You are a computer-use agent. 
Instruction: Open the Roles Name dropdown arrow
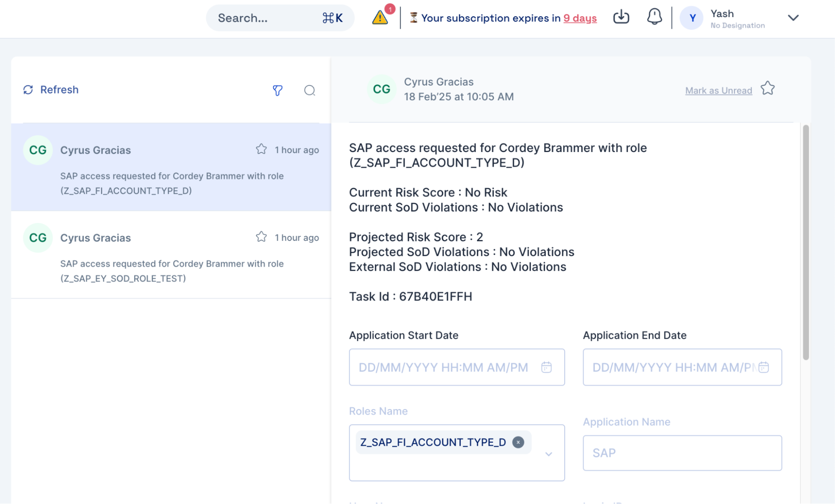(x=549, y=454)
